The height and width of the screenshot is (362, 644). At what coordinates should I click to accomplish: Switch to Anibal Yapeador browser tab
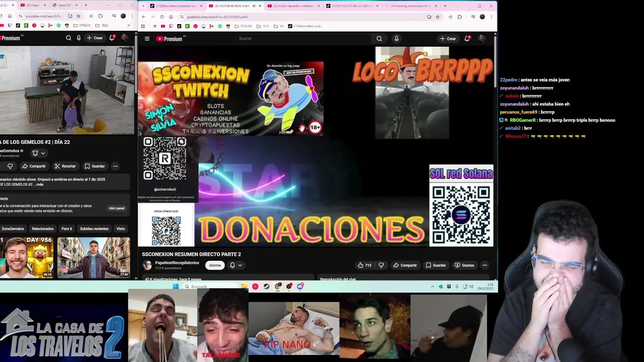(294, 6)
